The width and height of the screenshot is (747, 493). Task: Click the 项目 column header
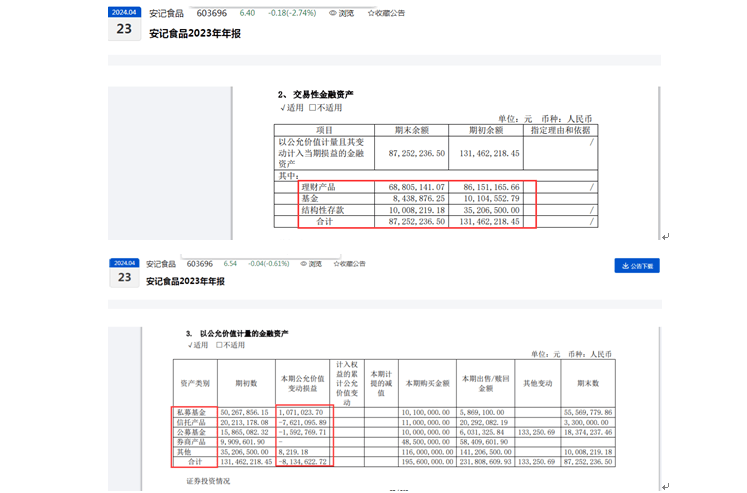[324, 131]
